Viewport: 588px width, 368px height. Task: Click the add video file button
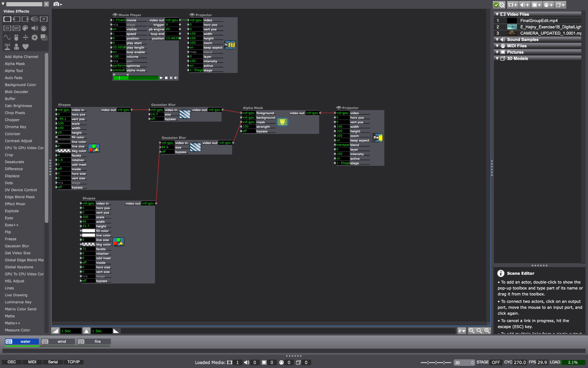(x=513, y=5)
